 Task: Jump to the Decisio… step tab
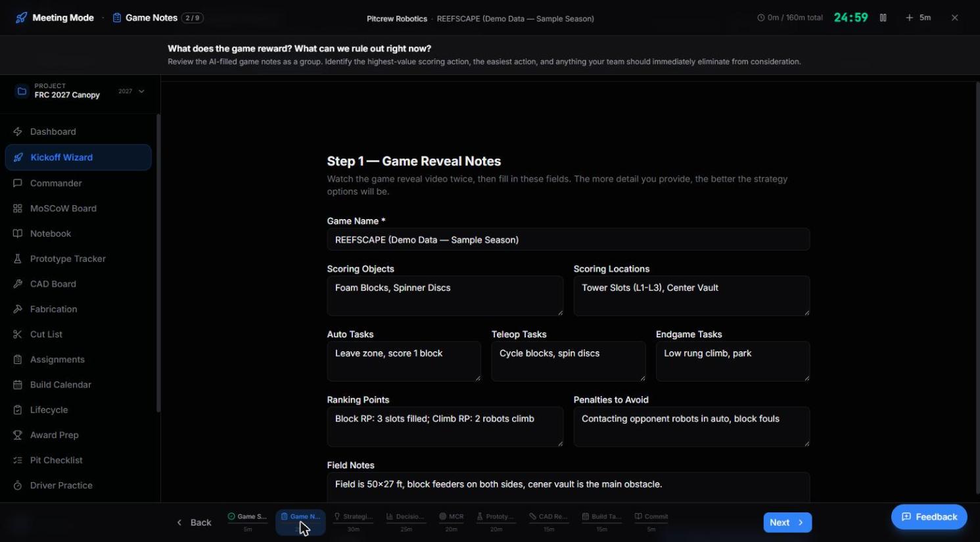(406, 522)
